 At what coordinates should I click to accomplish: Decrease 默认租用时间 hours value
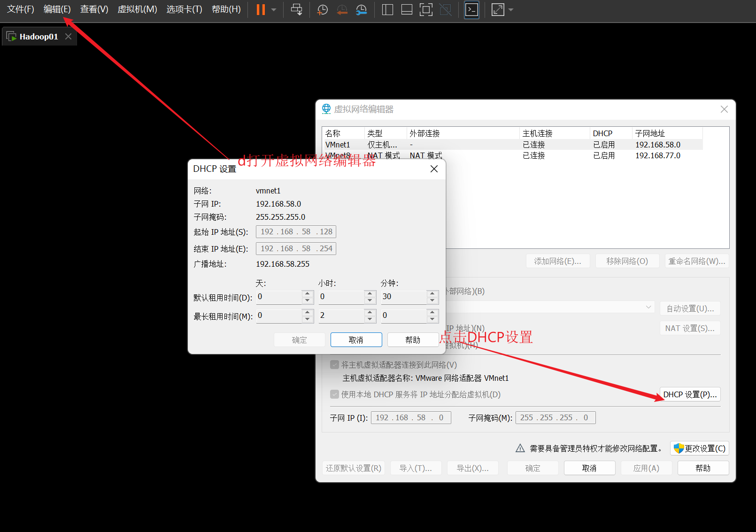tap(370, 301)
